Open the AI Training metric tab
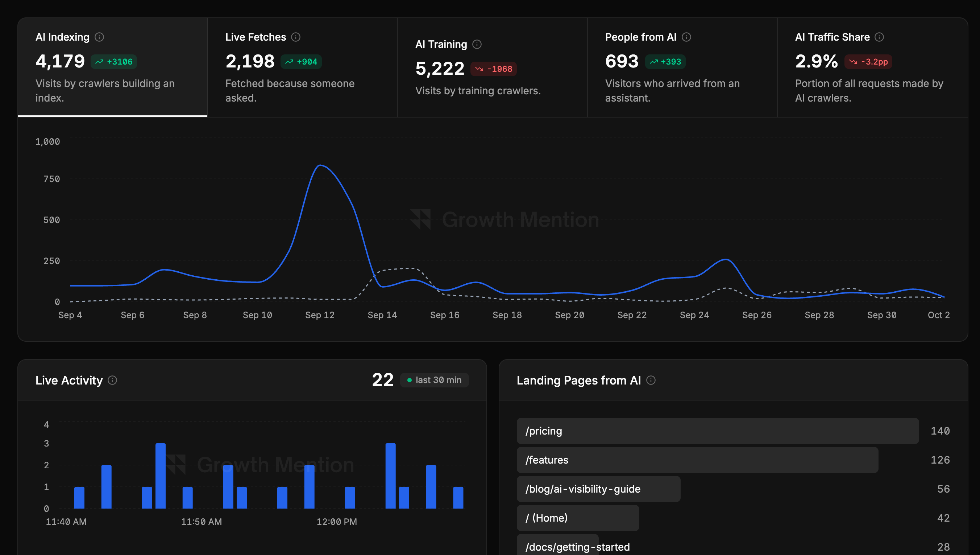Viewport: 980px width, 555px height. coord(493,67)
